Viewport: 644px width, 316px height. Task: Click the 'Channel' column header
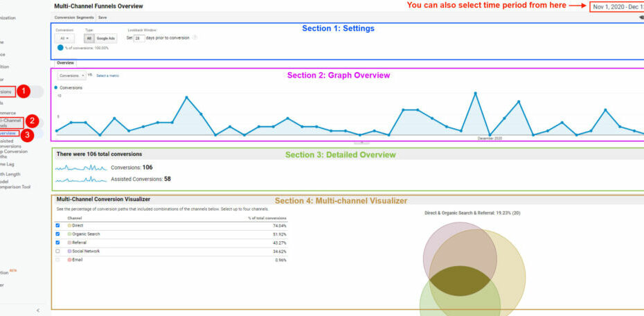[x=74, y=218]
